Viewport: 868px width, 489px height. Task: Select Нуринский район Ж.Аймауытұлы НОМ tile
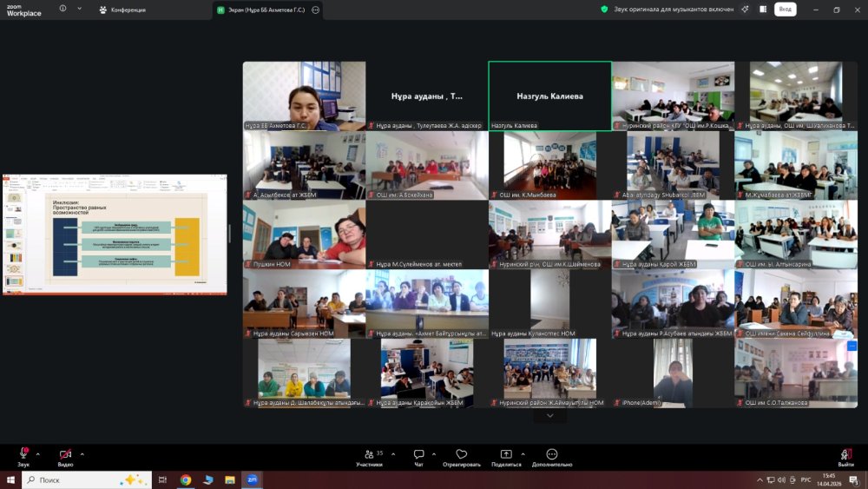[x=549, y=373]
